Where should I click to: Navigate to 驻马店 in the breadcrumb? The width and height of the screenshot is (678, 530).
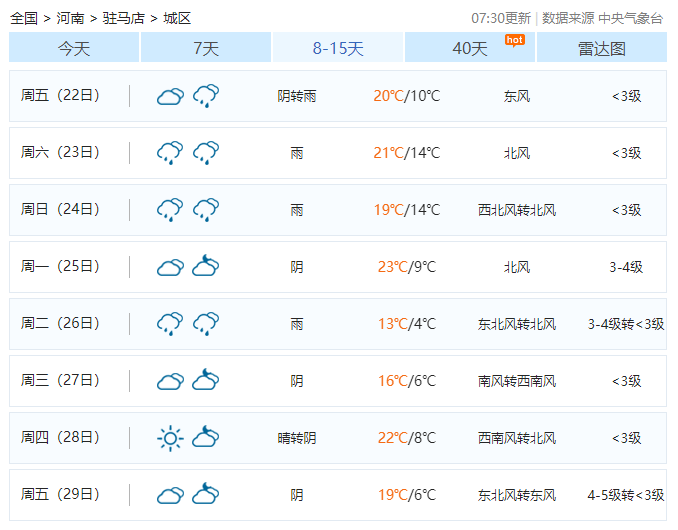click(123, 18)
